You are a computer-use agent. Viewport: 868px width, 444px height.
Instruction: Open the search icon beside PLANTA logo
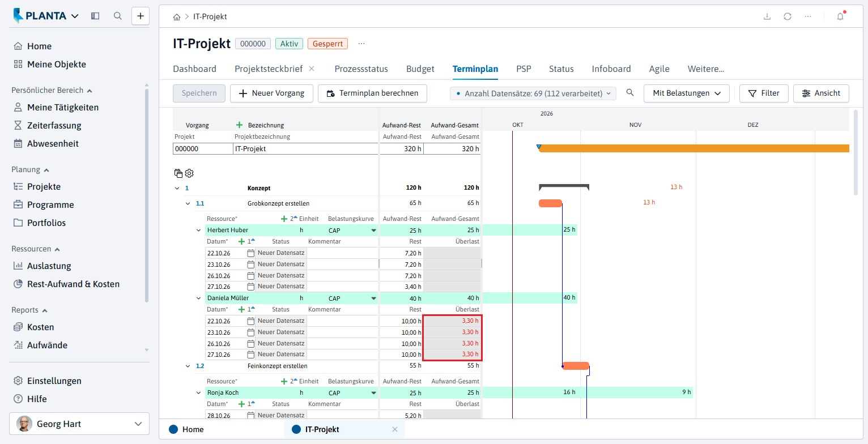[118, 16]
